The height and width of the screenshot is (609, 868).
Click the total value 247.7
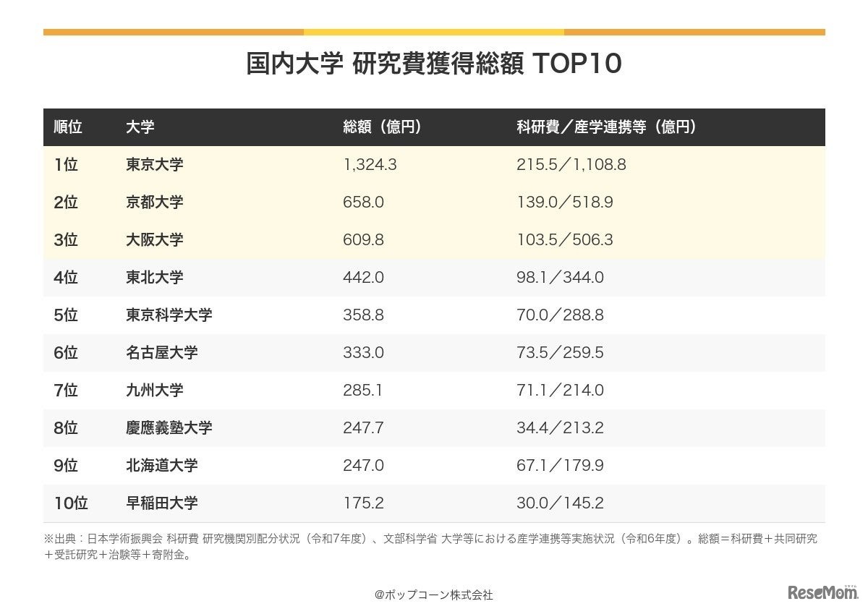[x=363, y=428]
